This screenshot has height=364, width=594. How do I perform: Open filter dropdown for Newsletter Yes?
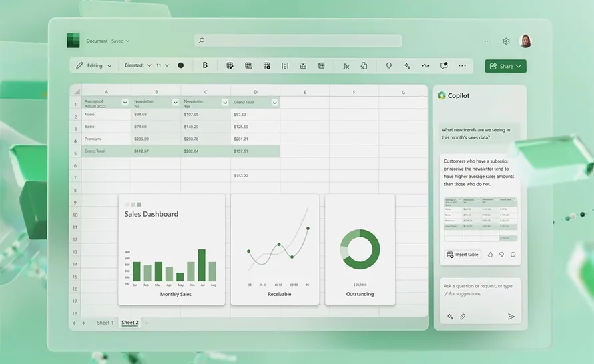pyautogui.click(x=225, y=103)
